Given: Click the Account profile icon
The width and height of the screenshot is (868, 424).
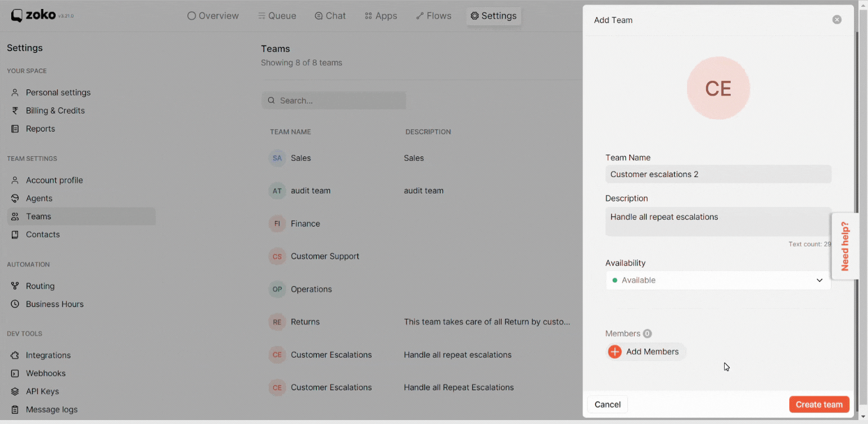Looking at the screenshot, I should click(15, 180).
